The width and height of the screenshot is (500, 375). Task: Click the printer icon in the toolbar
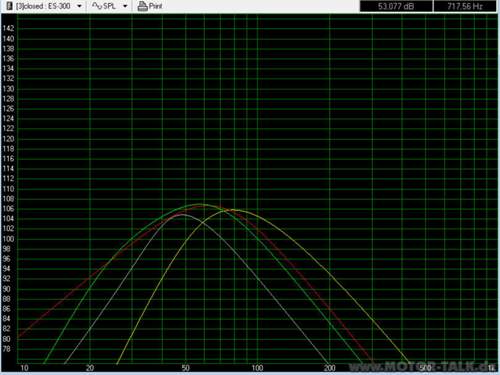pos(143,6)
